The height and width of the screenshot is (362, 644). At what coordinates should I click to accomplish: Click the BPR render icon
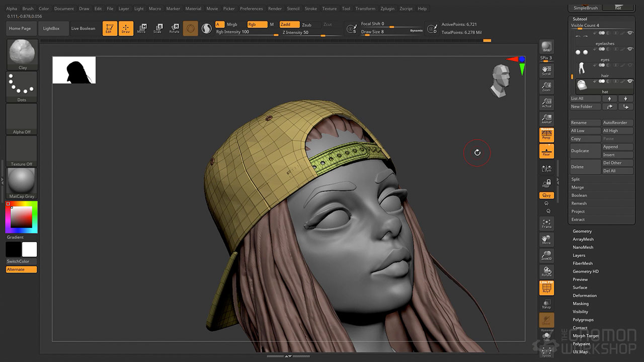[x=546, y=47]
